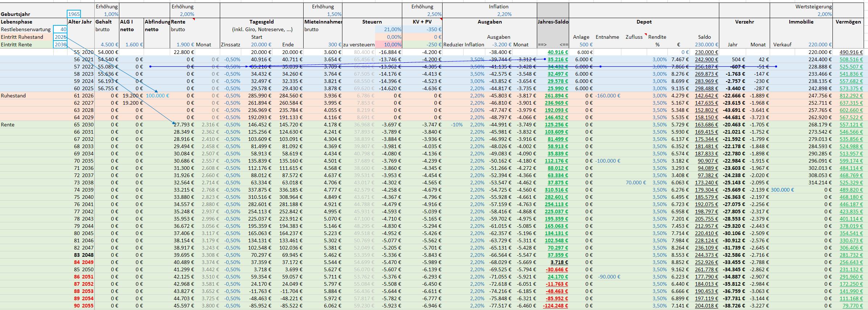
Task: Click the red comment indicator on Rente header
Action: pyautogui.click(x=194, y=19)
